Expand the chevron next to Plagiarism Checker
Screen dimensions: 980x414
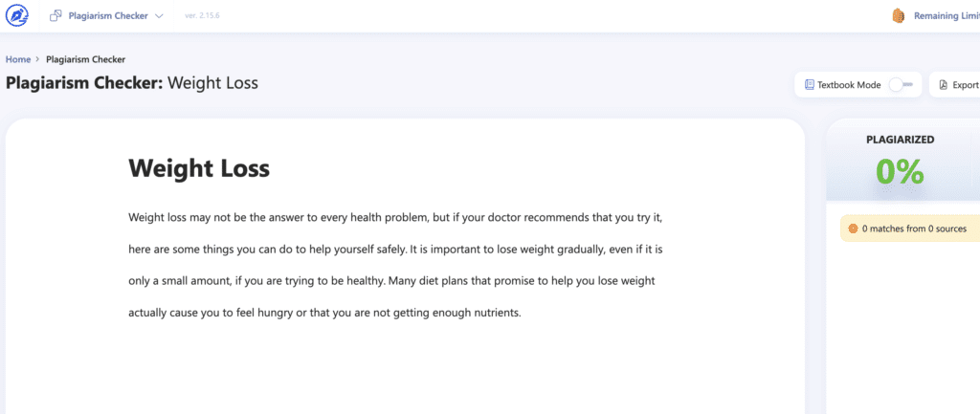[x=159, y=16]
